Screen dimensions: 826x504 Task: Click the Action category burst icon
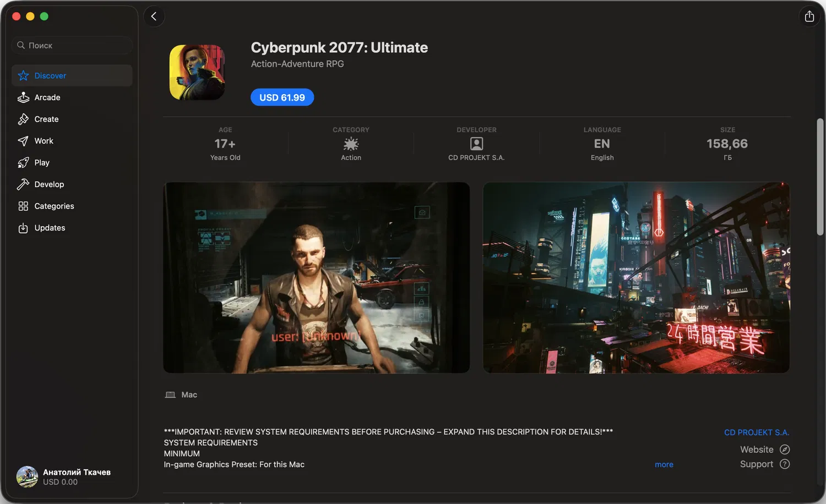click(351, 144)
